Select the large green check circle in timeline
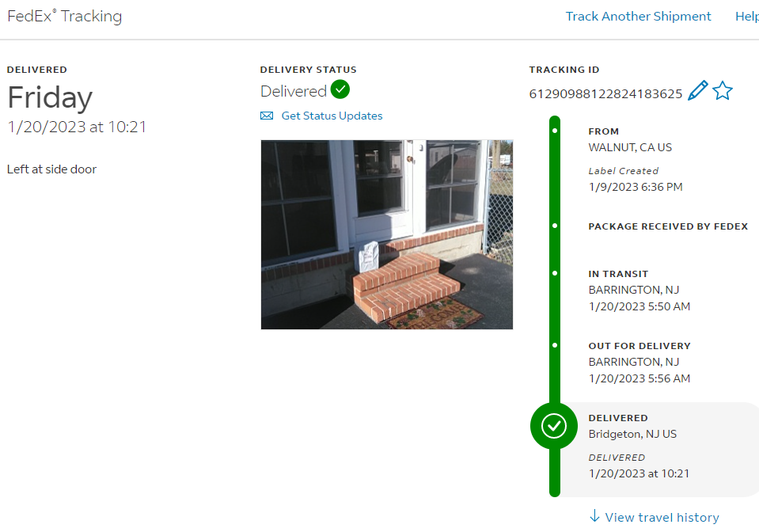759x532 pixels. pyautogui.click(x=554, y=426)
